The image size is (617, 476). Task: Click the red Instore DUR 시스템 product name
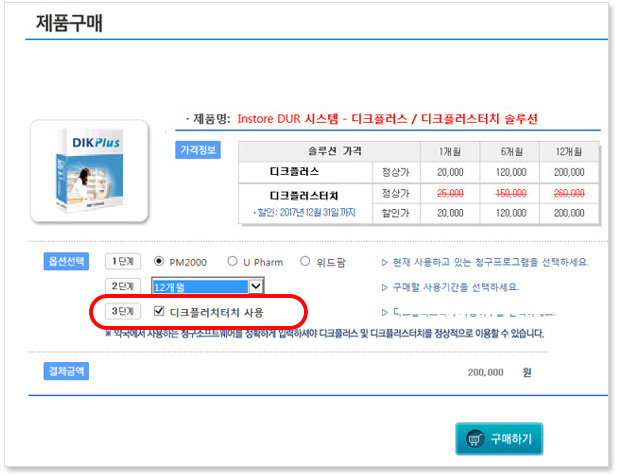387,119
